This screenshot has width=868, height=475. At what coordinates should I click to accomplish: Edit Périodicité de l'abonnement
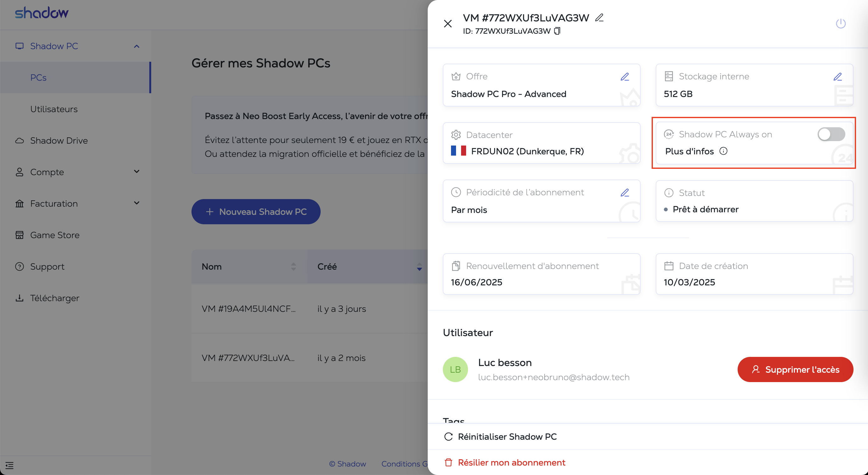(x=625, y=192)
